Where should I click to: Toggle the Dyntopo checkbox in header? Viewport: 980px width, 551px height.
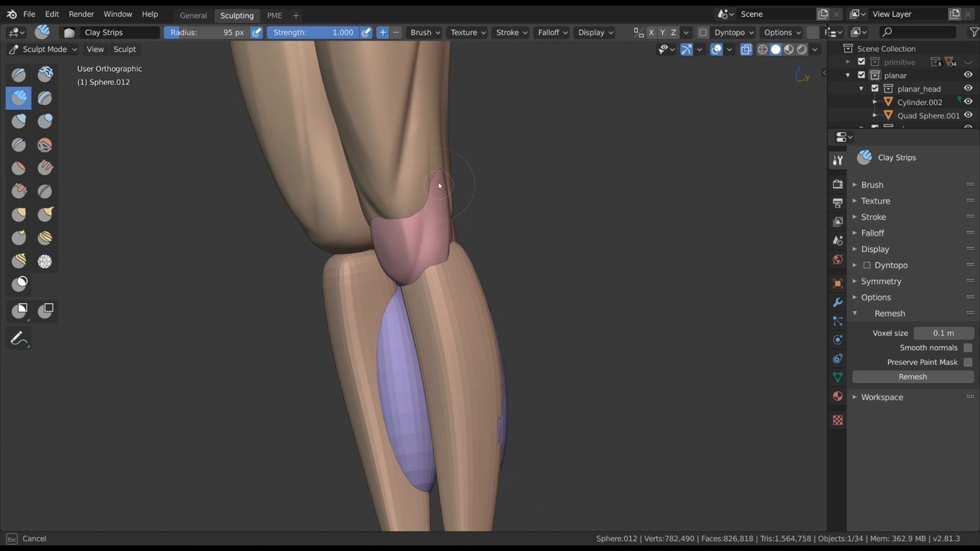click(x=703, y=32)
